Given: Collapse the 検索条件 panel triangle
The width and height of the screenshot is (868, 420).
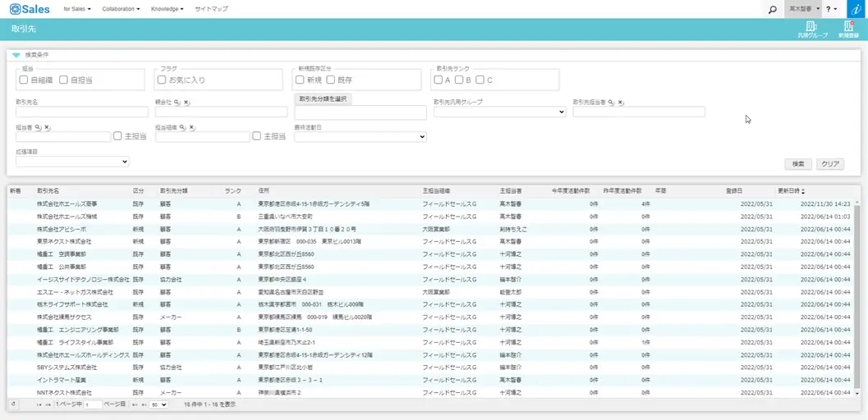Looking at the screenshot, I should pos(16,55).
